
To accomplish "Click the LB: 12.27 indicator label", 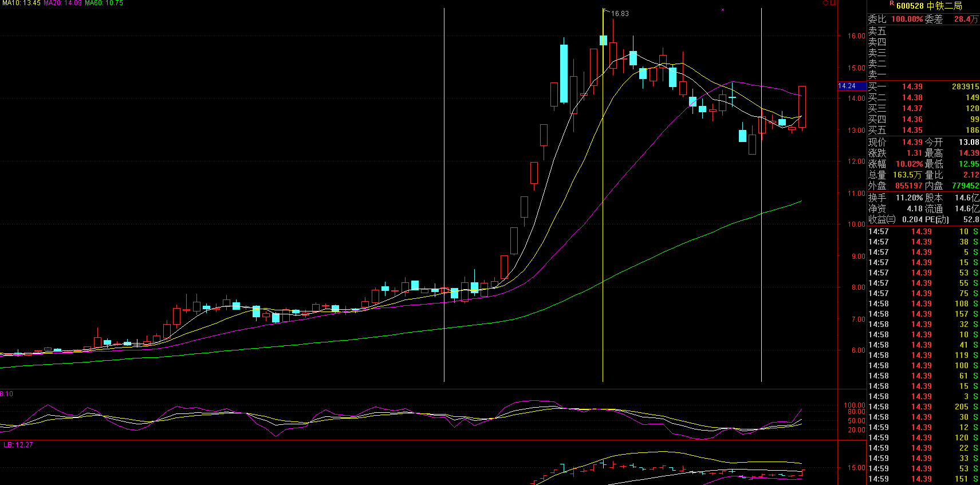I will pos(18,445).
